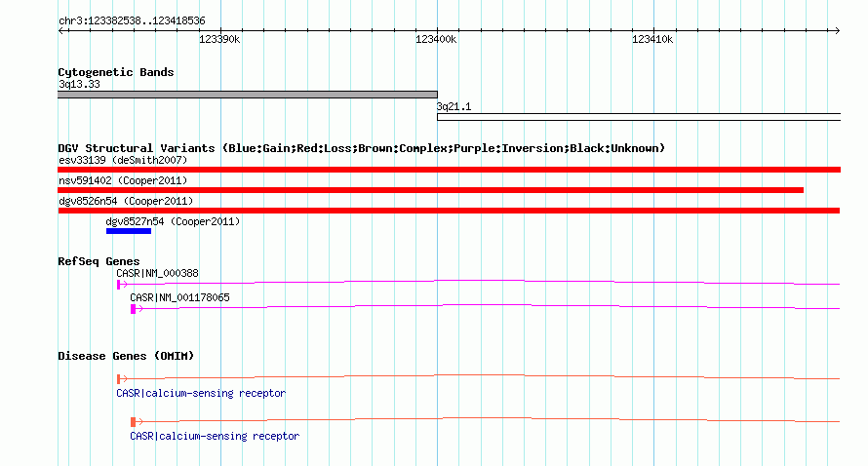
Task: Click the nsv591402 red loss variant bar
Action: click(431, 190)
